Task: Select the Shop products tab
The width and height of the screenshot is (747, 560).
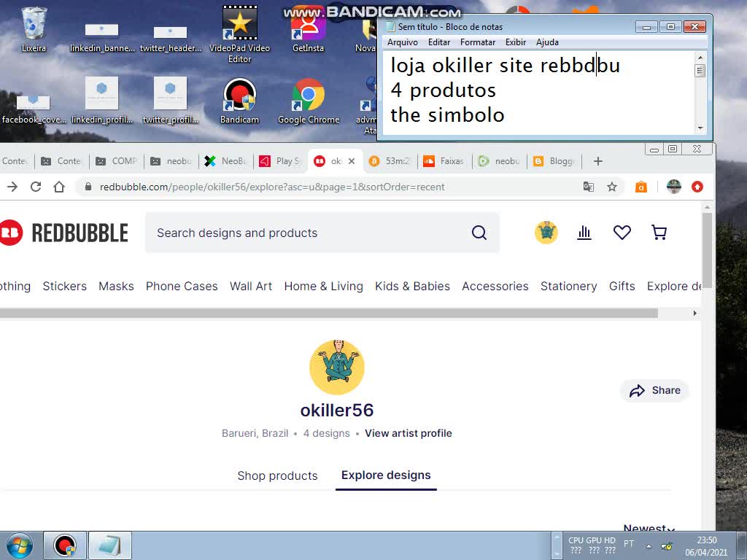Action: [x=277, y=475]
